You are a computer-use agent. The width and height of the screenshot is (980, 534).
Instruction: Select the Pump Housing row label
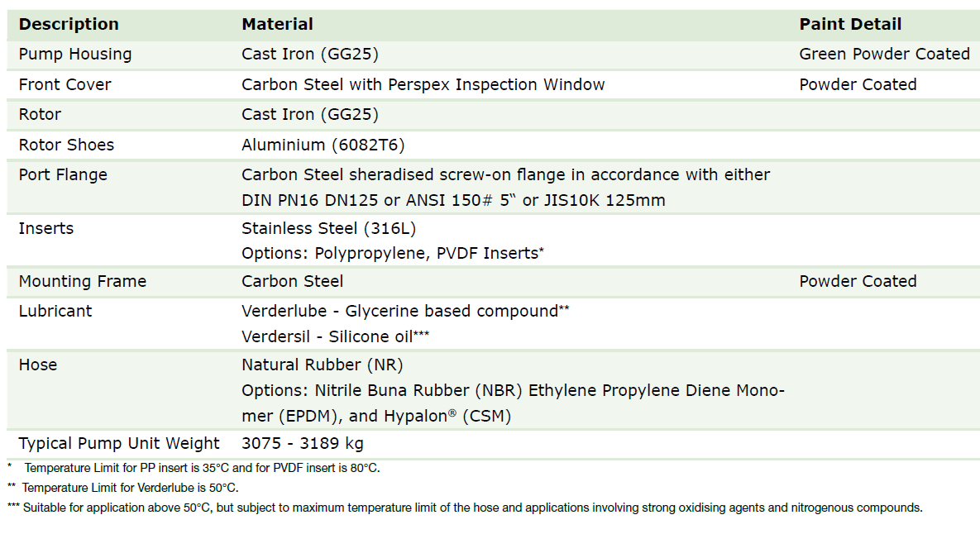point(75,55)
